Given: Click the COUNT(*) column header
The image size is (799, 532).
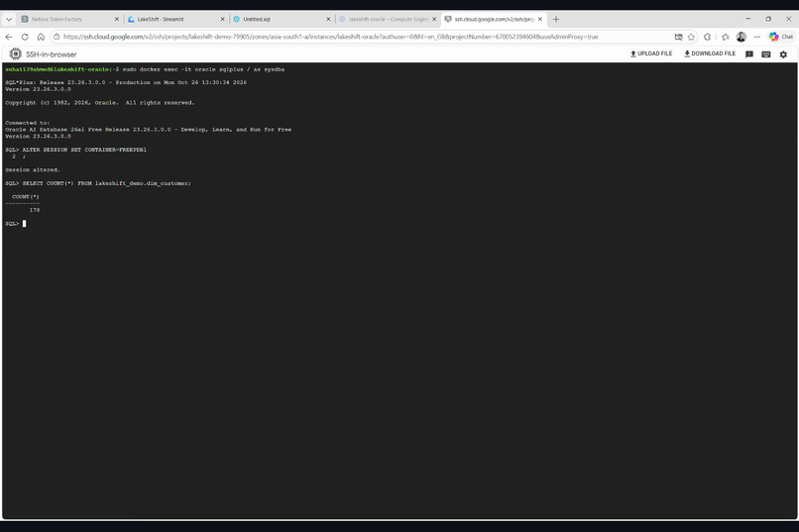Looking at the screenshot, I should click(x=26, y=196).
